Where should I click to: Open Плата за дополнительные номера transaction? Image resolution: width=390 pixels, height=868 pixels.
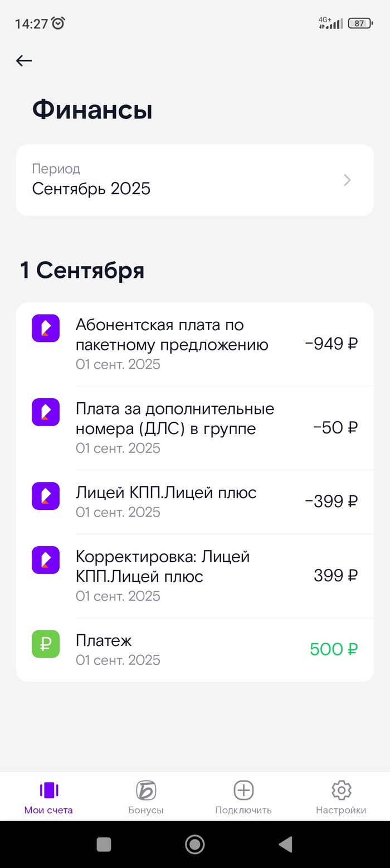(195, 428)
